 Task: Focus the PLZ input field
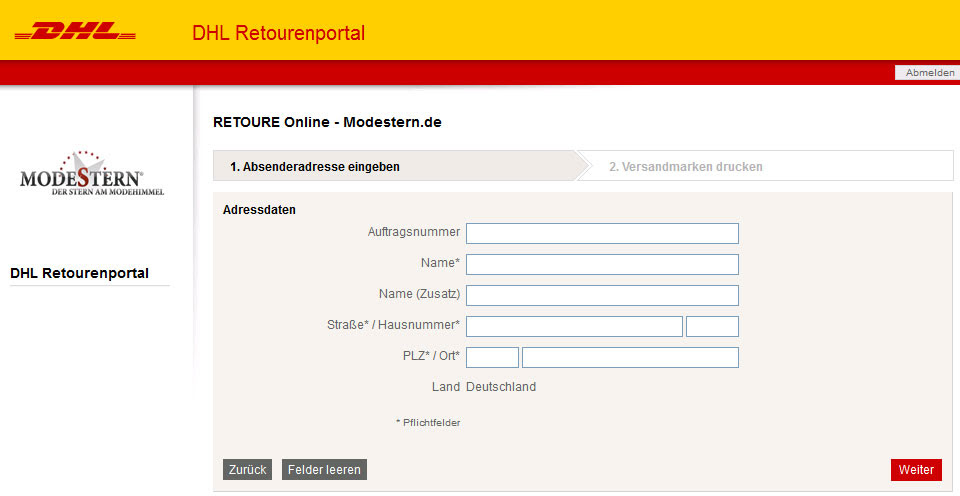492,358
